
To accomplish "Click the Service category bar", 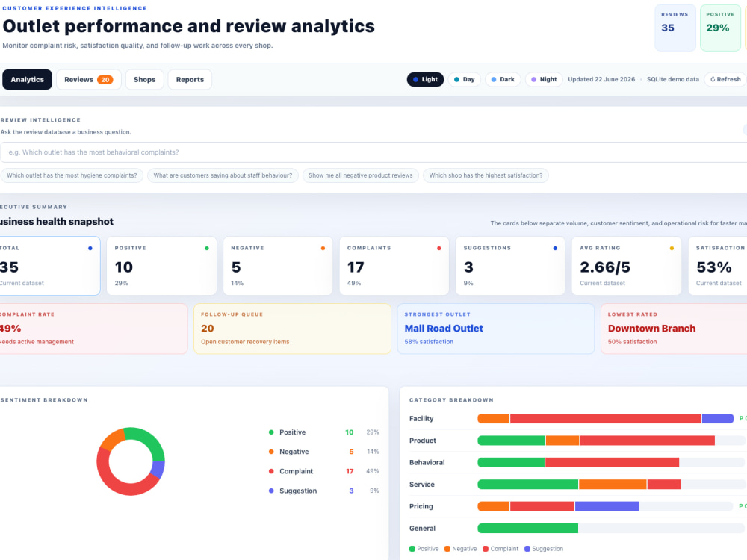I will coord(611,485).
